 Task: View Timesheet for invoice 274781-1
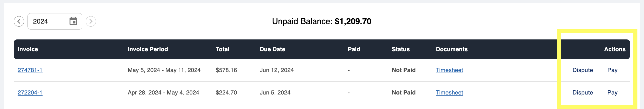449,70
